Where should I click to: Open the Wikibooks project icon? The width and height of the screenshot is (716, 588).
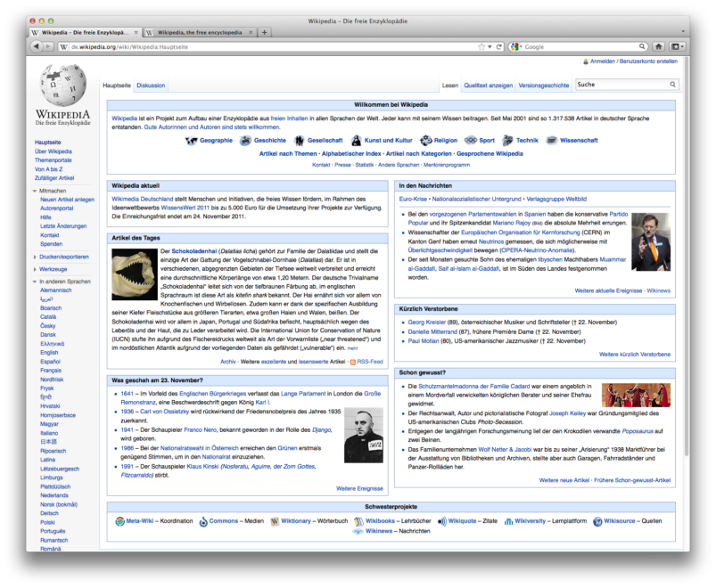(x=359, y=521)
